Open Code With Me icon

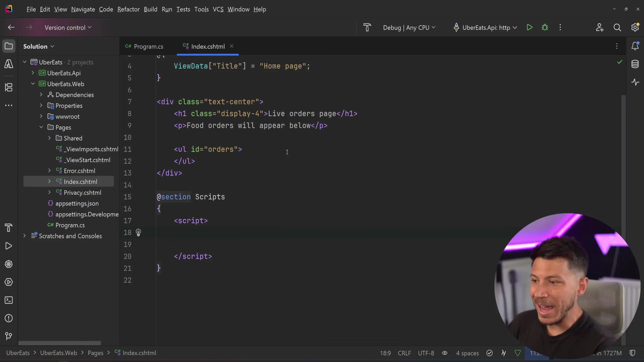(x=600, y=27)
